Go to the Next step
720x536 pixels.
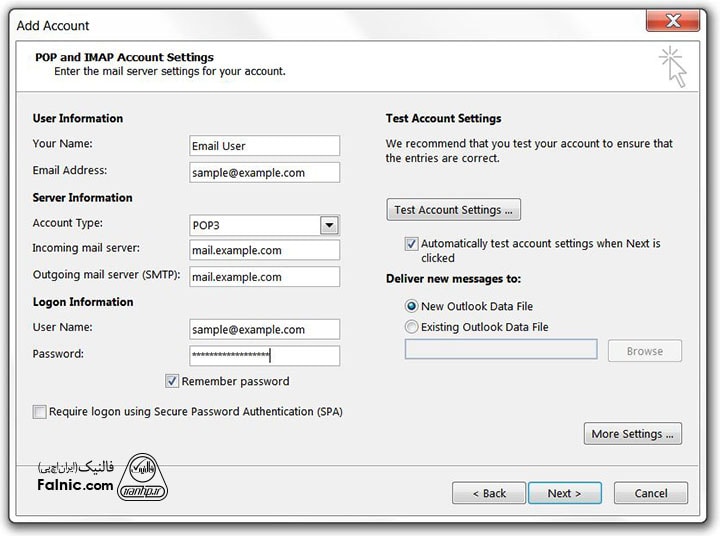point(564,493)
